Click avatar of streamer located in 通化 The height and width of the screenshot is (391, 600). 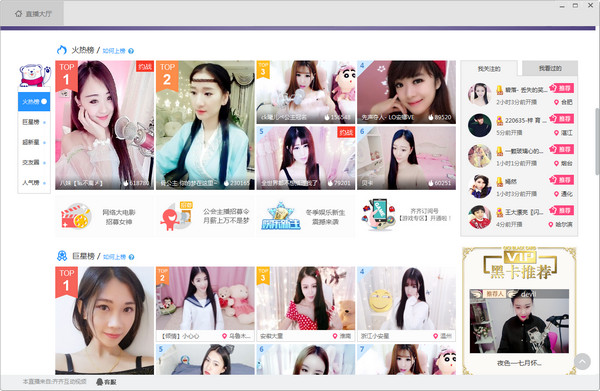479,186
